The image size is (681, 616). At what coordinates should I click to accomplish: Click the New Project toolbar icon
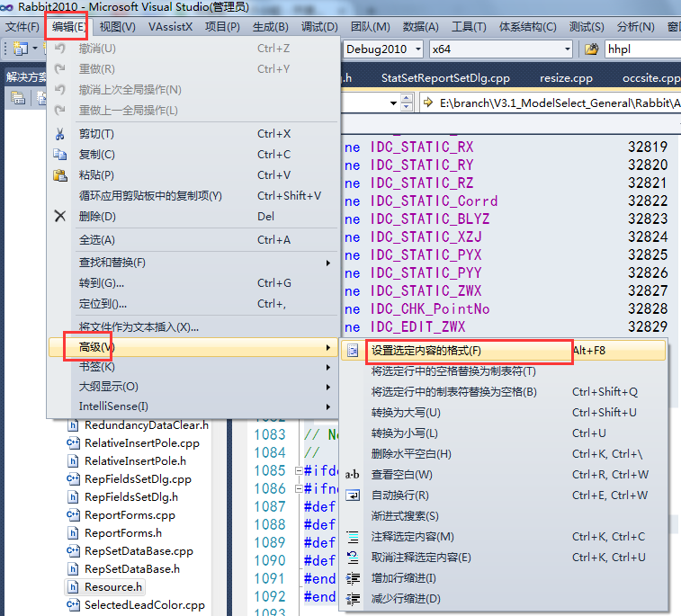pos(21,49)
